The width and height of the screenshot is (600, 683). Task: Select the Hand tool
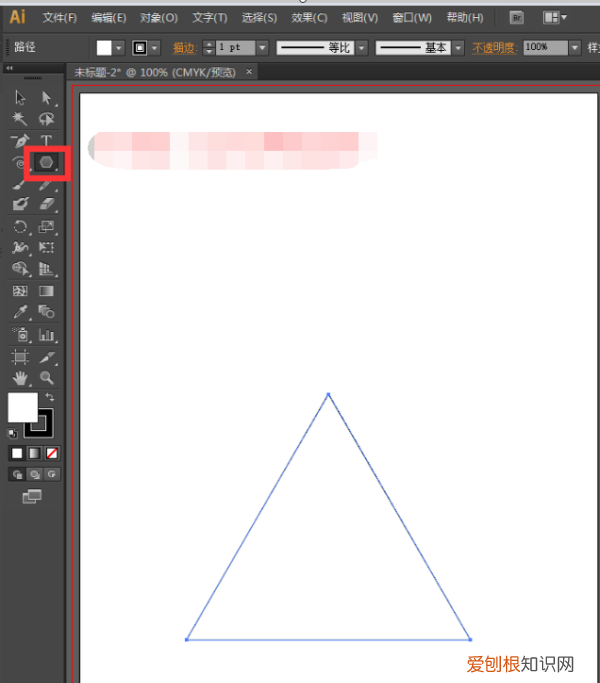click(x=20, y=378)
